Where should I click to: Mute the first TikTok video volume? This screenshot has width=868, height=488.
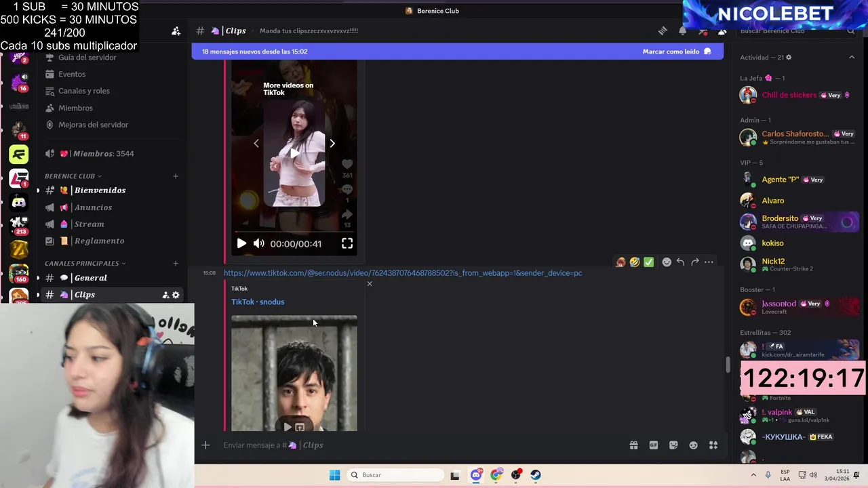[x=259, y=243]
